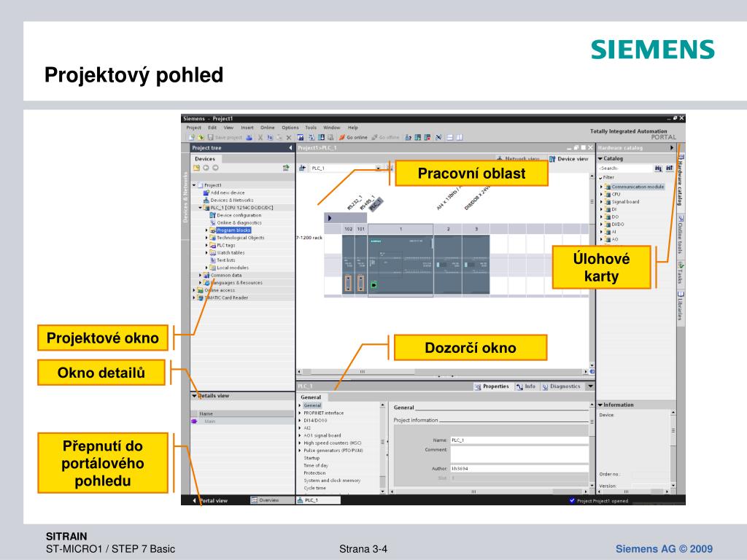Image resolution: width=747 pixels, height=560 pixels.
Task: Click the Save project button
Action: click(225, 137)
